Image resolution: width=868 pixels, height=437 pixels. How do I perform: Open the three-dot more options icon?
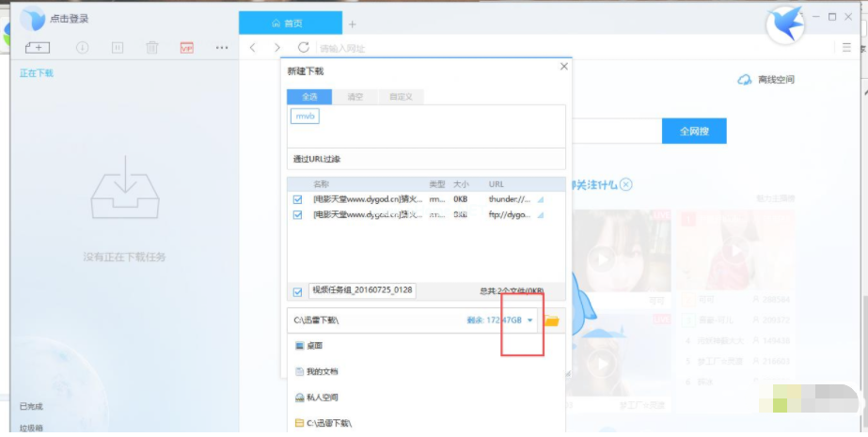point(222,47)
